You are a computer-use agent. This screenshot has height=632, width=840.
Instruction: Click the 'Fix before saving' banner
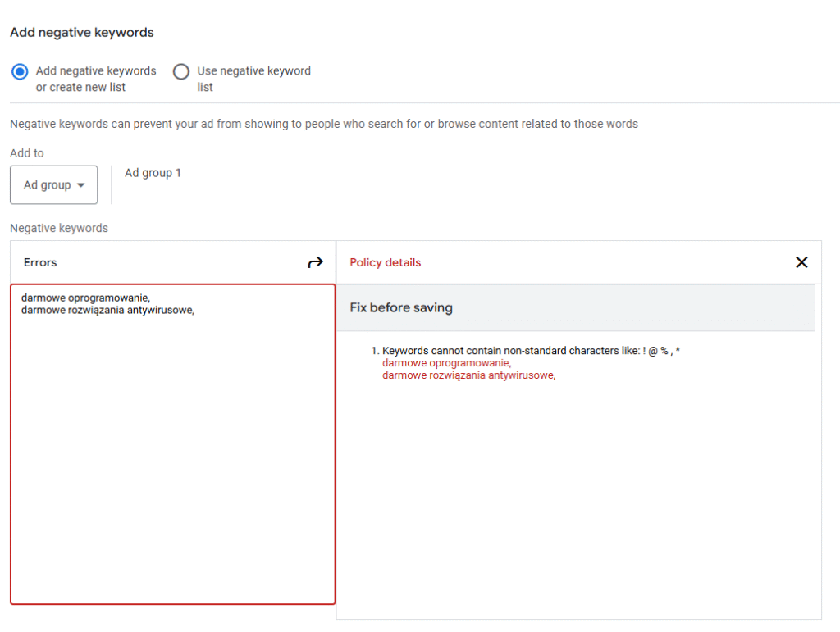click(x=401, y=307)
